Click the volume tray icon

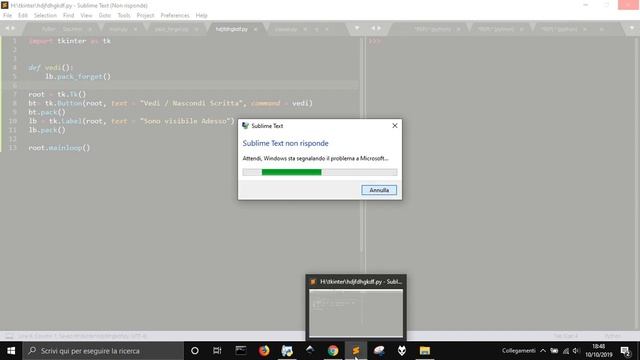coord(576,351)
